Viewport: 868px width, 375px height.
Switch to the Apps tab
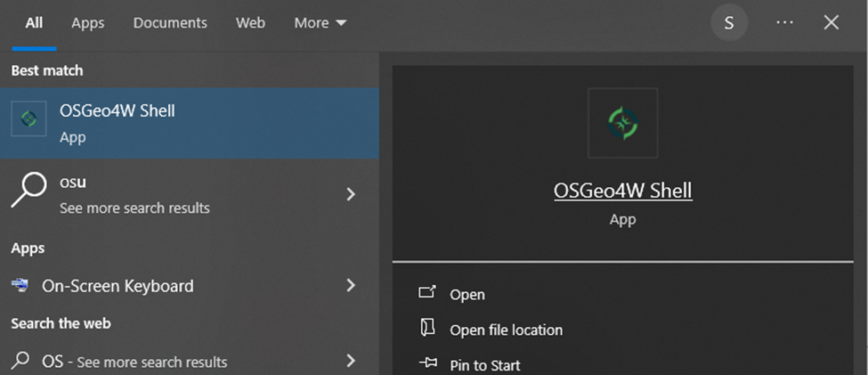pos(88,23)
